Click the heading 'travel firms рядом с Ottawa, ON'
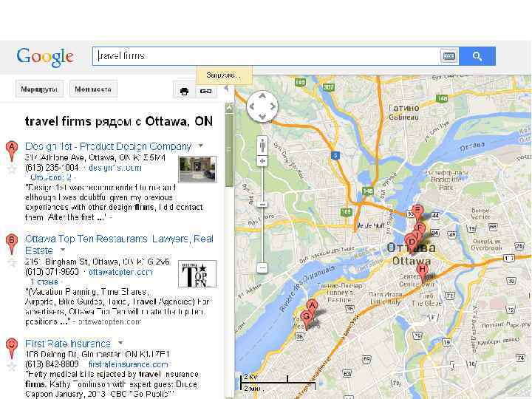The image size is (532, 399). (x=119, y=121)
